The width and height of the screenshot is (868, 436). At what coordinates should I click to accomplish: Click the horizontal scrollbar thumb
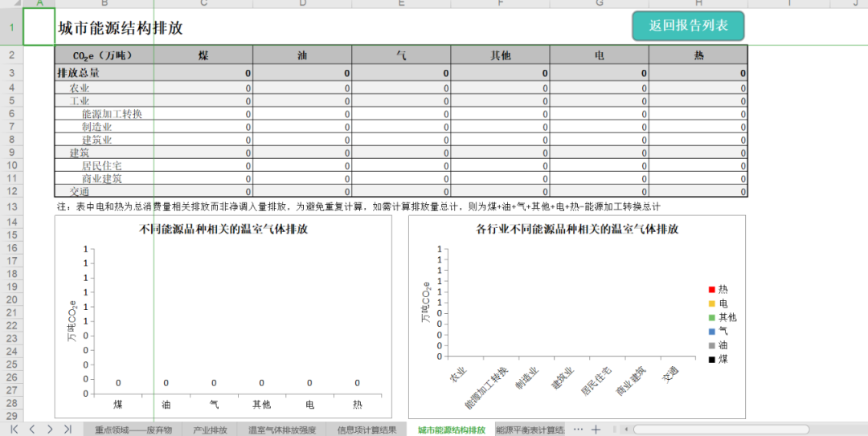721,430
